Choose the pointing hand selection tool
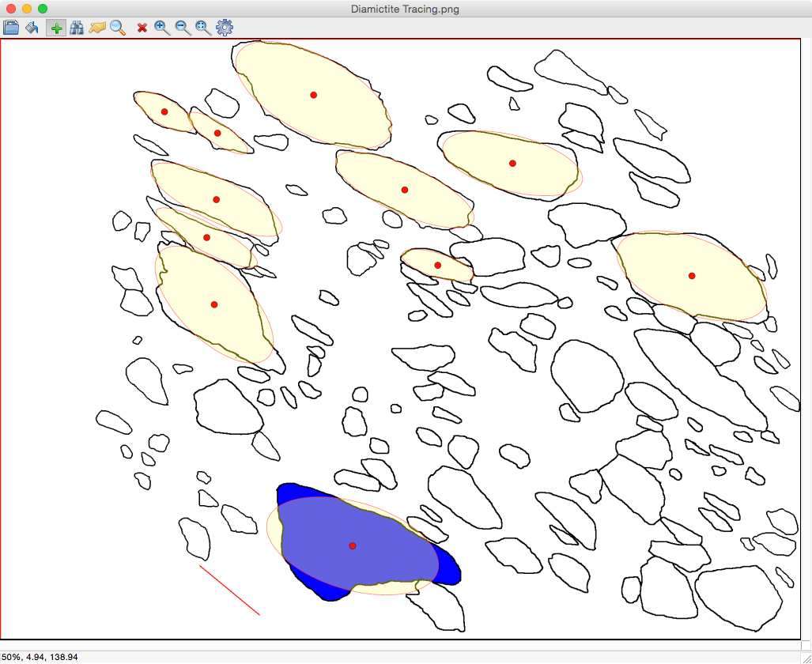This screenshot has width=812, height=664. (x=96, y=28)
